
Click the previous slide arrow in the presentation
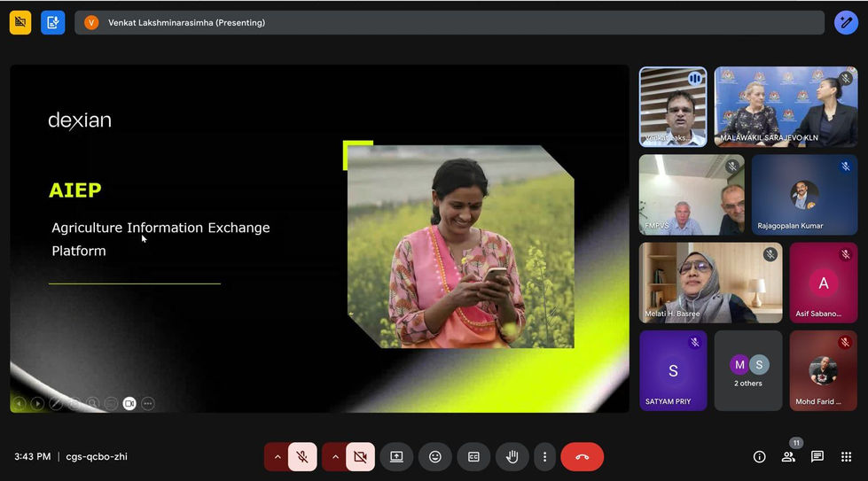[20, 404]
